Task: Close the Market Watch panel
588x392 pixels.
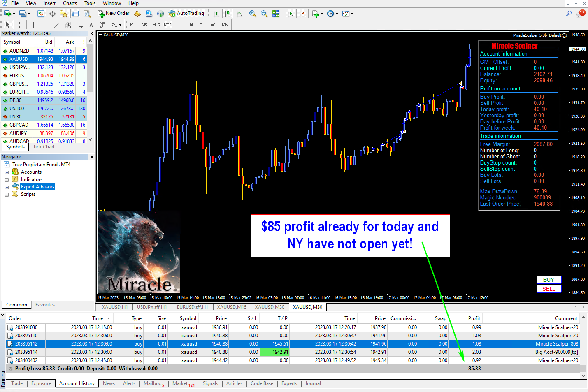Action: pyautogui.click(x=92, y=34)
